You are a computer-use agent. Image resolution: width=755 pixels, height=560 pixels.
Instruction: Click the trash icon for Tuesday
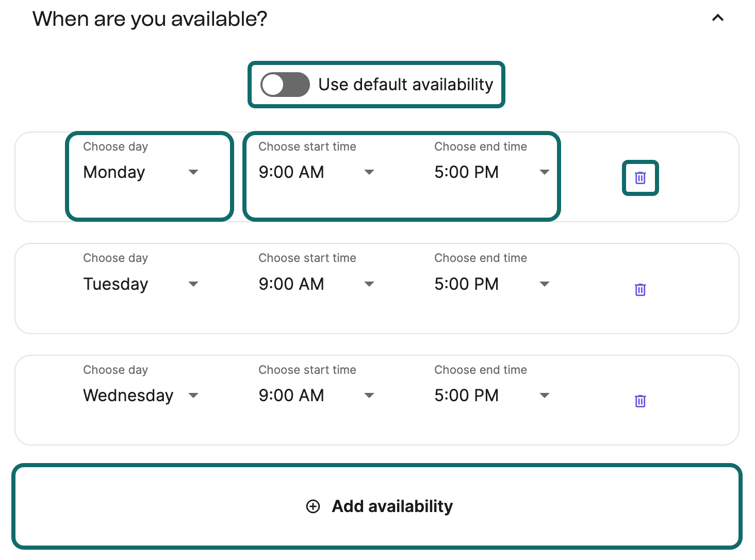[640, 290]
